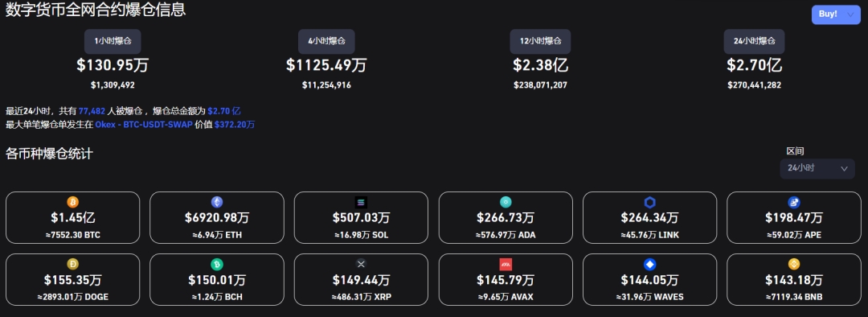Click the Bitcoin Cash BCH icon
This screenshot has width=868, height=317.
(217, 265)
